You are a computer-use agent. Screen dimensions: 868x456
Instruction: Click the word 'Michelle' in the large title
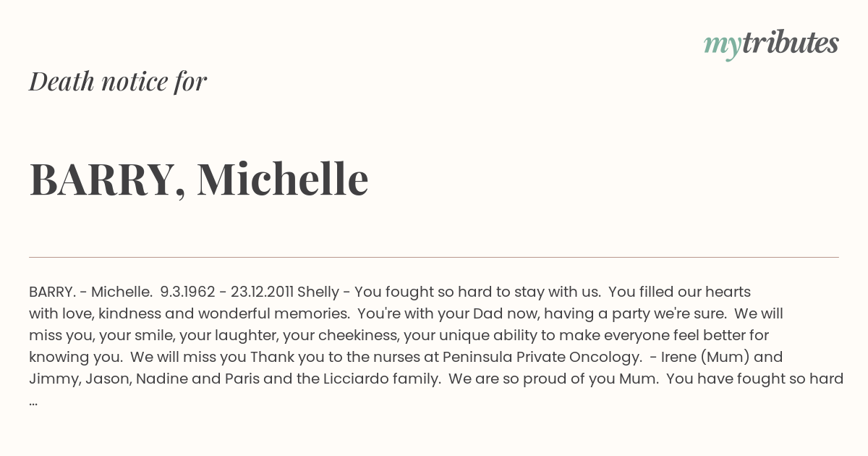pos(283,180)
